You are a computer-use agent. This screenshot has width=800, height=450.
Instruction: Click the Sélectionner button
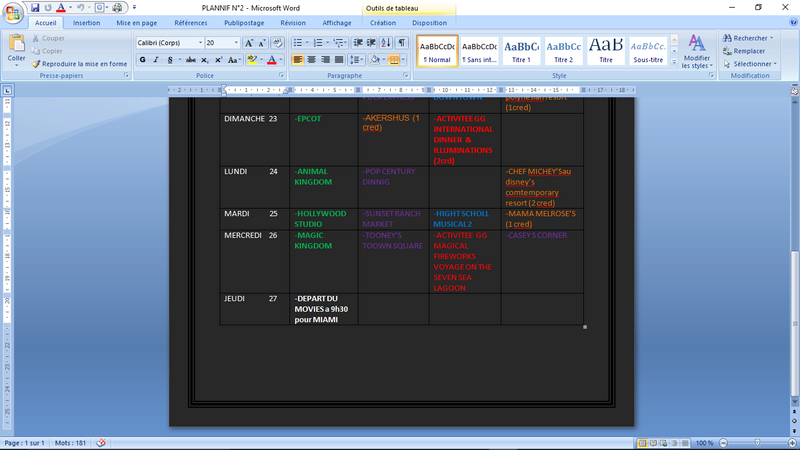point(750,64)
